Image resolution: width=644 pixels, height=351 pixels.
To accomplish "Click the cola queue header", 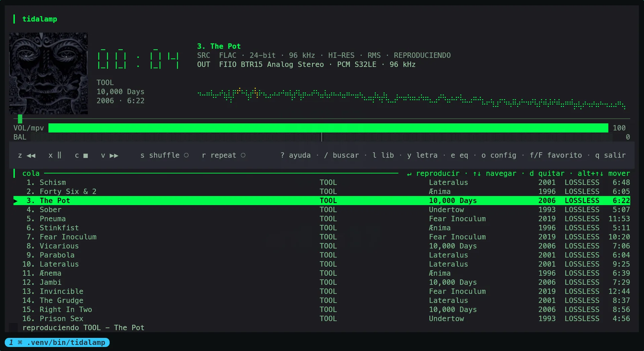I will (31, 173).
